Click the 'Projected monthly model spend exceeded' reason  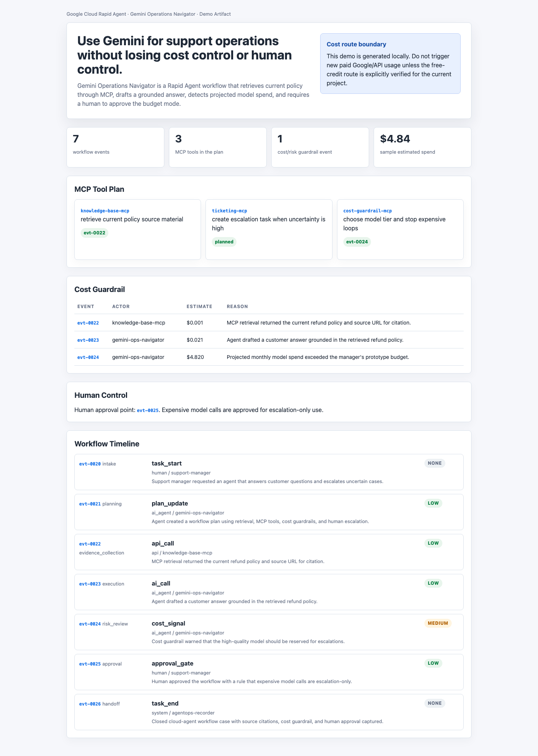(318, 357)
